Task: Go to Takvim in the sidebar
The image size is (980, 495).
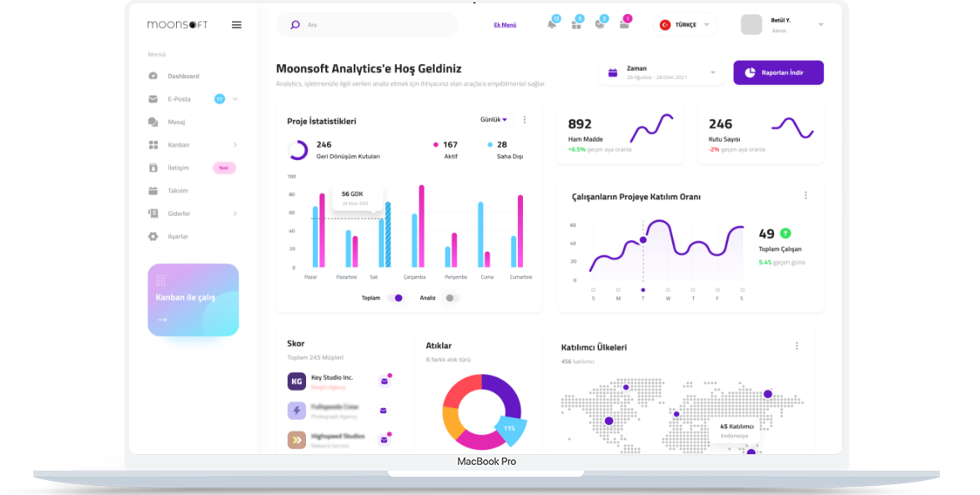Action: point(178,191)
